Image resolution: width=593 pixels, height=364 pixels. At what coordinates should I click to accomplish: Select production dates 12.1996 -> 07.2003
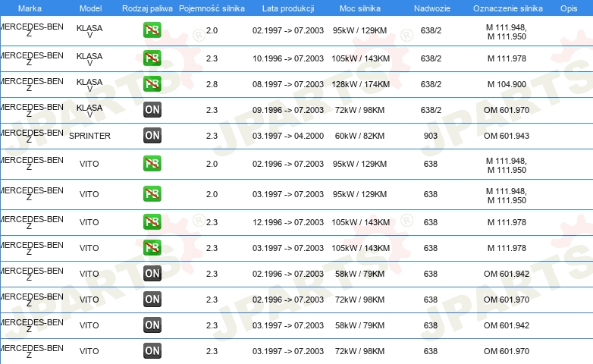[x=288, y=222]
